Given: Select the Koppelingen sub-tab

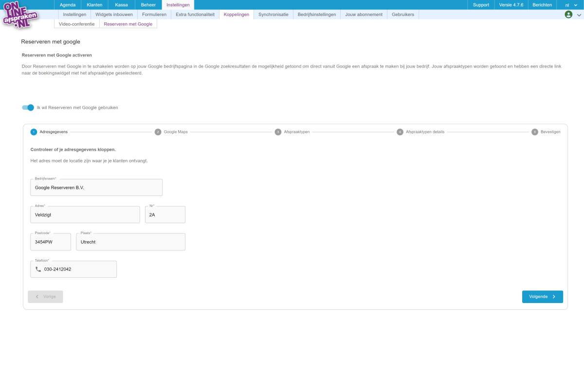Looking at the screenshot, I should 237,15.
